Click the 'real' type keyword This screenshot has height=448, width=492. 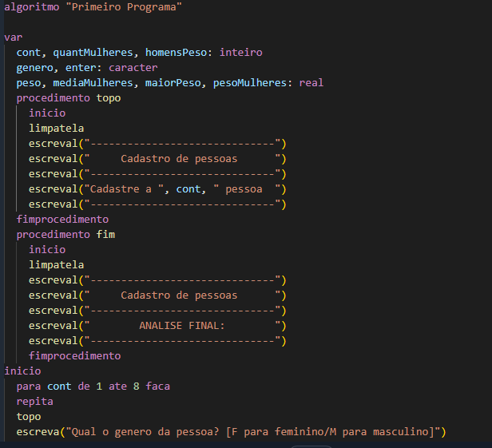[x=311, y=83]
